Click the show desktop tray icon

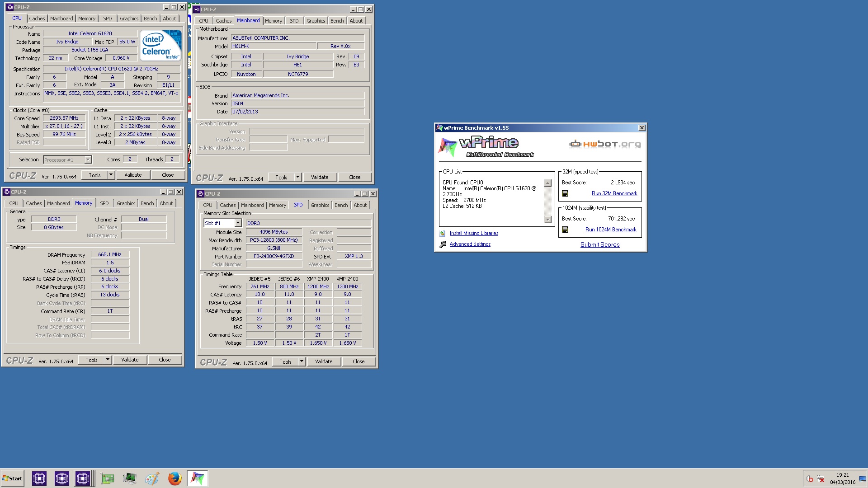point(863,479)
